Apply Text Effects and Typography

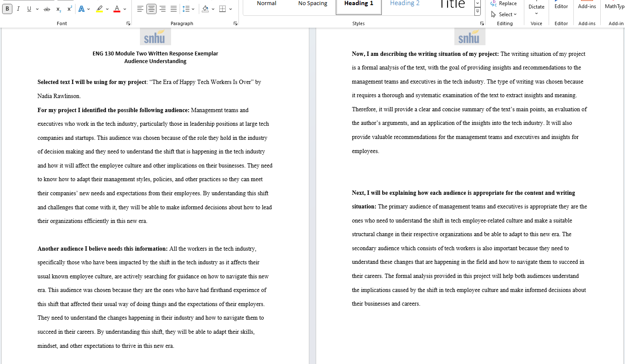coord(81,9)
